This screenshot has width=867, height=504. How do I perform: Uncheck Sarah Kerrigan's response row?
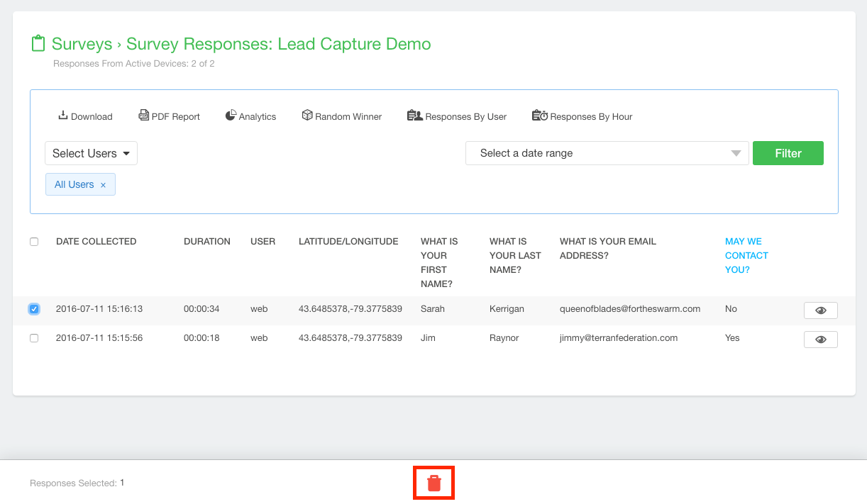(34, 309)
